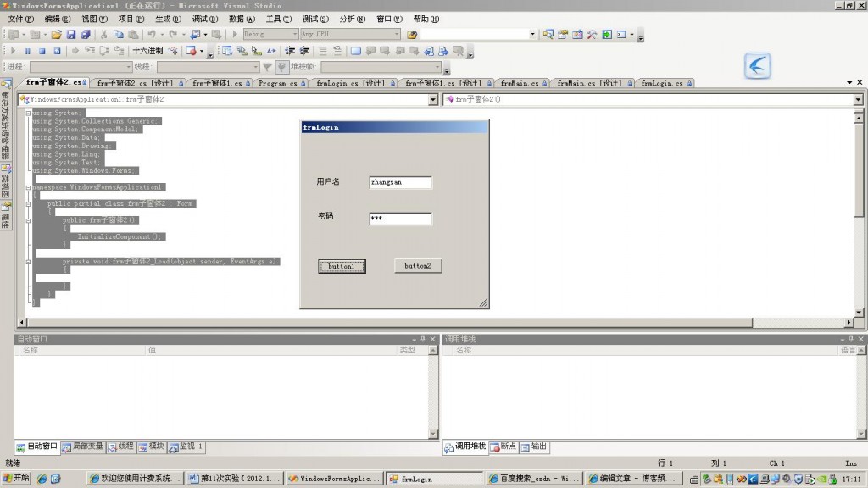Switch to frmLogin taskbar button

point(434,479)
